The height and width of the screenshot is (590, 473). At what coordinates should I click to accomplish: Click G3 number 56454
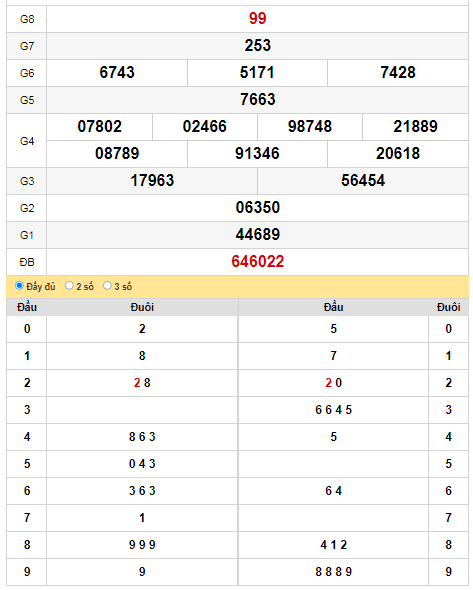(363, 181)
